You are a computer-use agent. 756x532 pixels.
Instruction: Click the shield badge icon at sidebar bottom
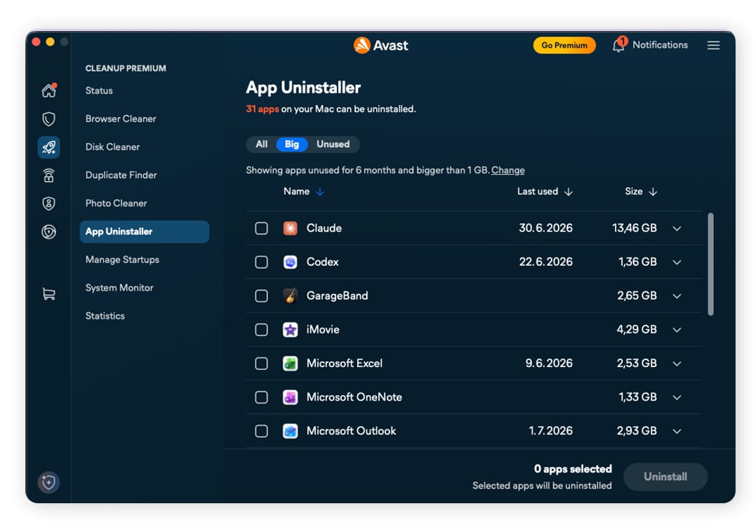tap(48, 482)
